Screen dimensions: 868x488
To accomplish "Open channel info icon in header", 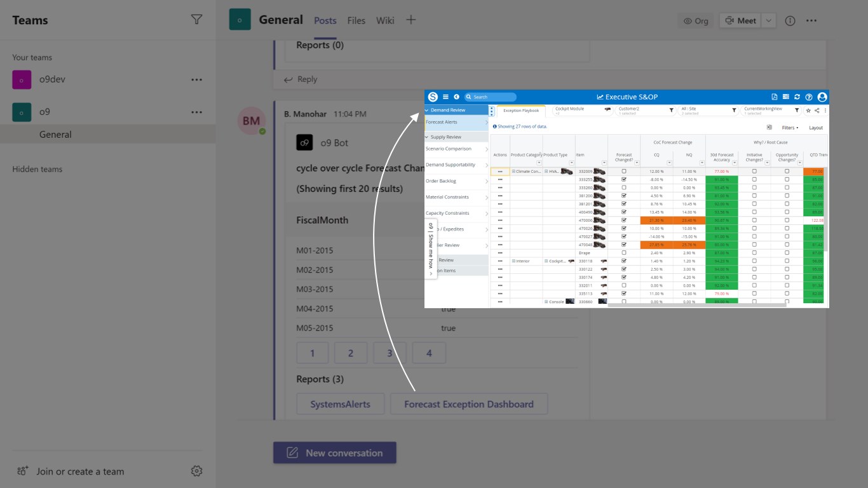I will coord(790,20).
